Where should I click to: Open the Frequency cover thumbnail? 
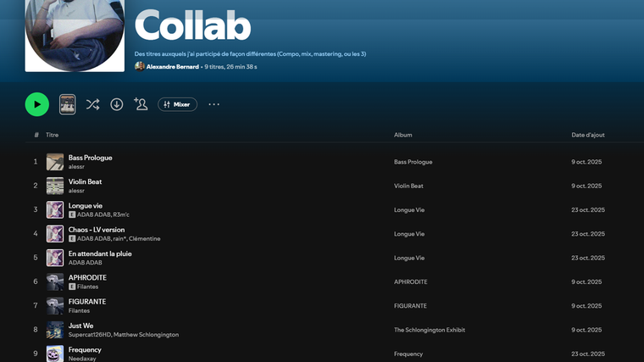(55, 354)
